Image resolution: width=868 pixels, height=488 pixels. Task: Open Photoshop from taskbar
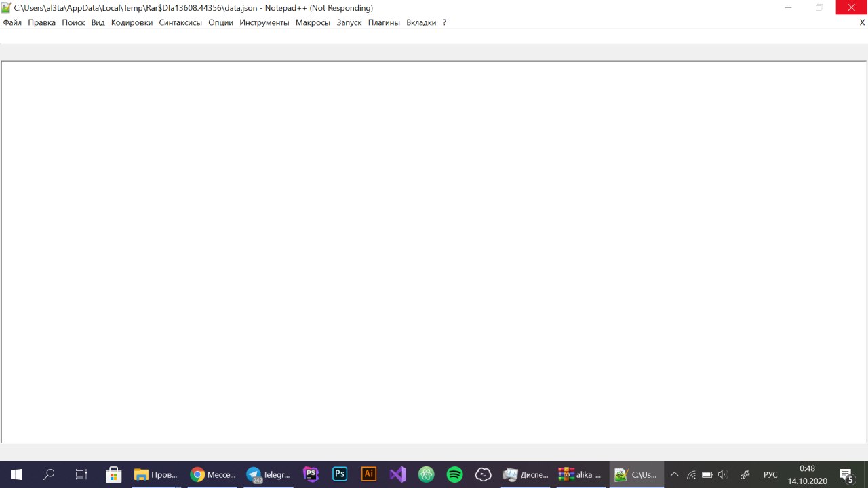click(x=340, y=474)
